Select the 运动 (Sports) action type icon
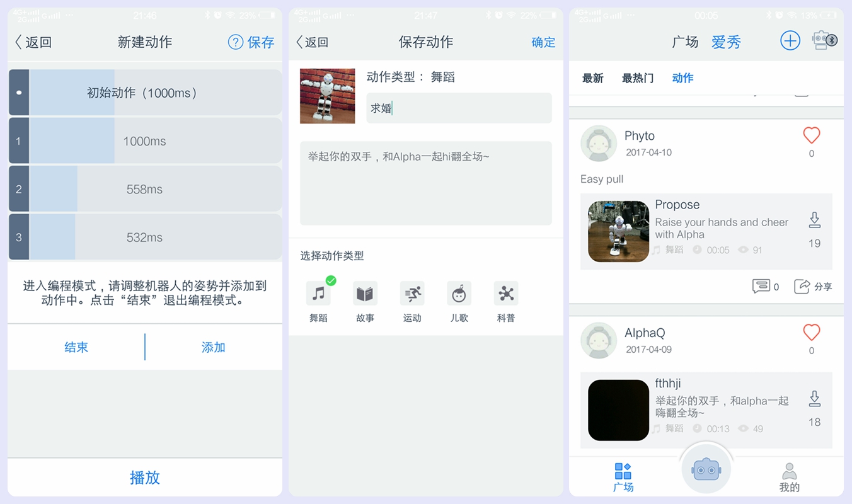Viewport: 852px width, 504px height. [412, 294]
